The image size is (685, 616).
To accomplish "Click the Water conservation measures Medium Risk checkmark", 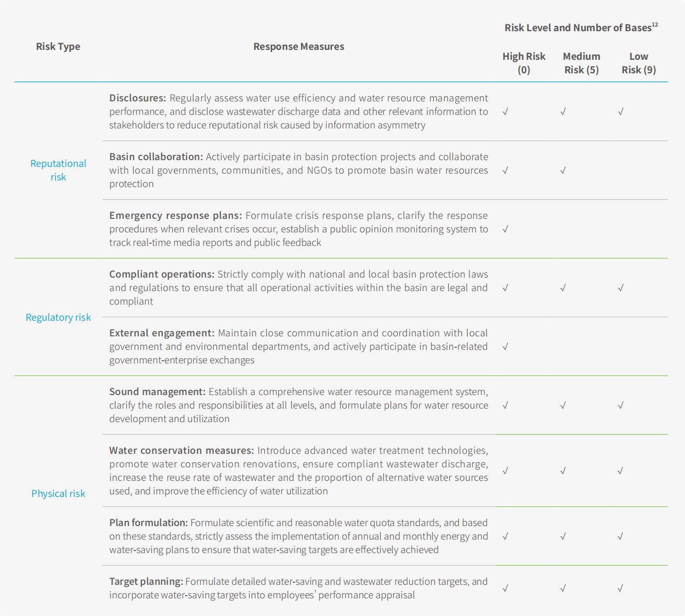I will point(563,471).
